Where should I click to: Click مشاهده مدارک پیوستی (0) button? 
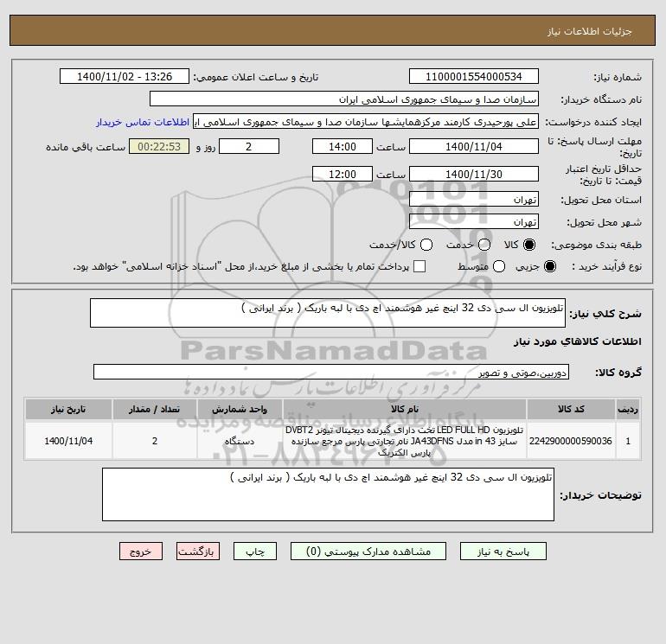[x=368, y=552]
